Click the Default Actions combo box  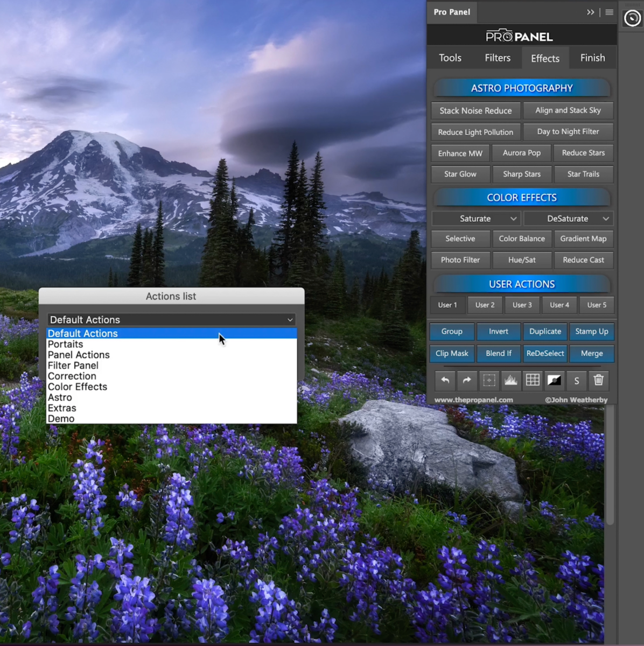171,320
